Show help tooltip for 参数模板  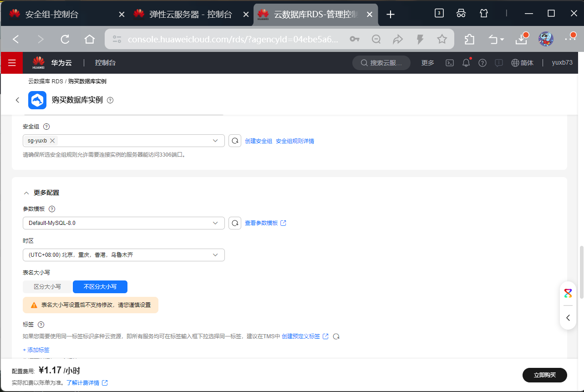52,209
